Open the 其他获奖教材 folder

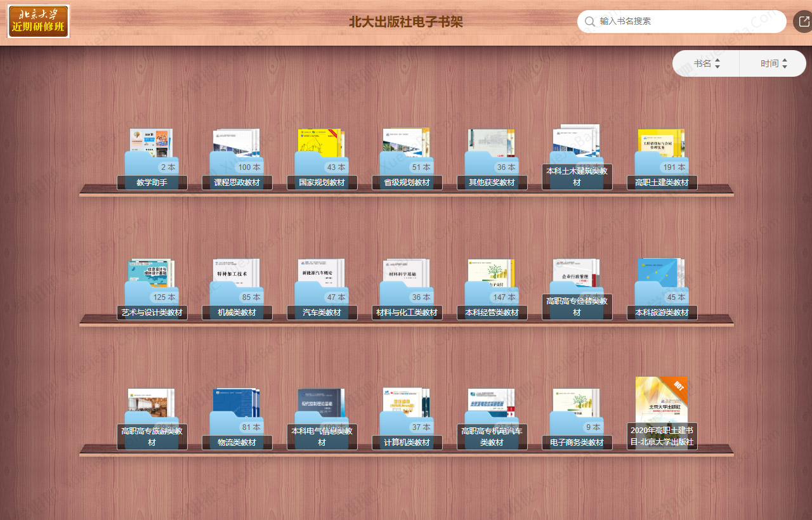point(492,159)
